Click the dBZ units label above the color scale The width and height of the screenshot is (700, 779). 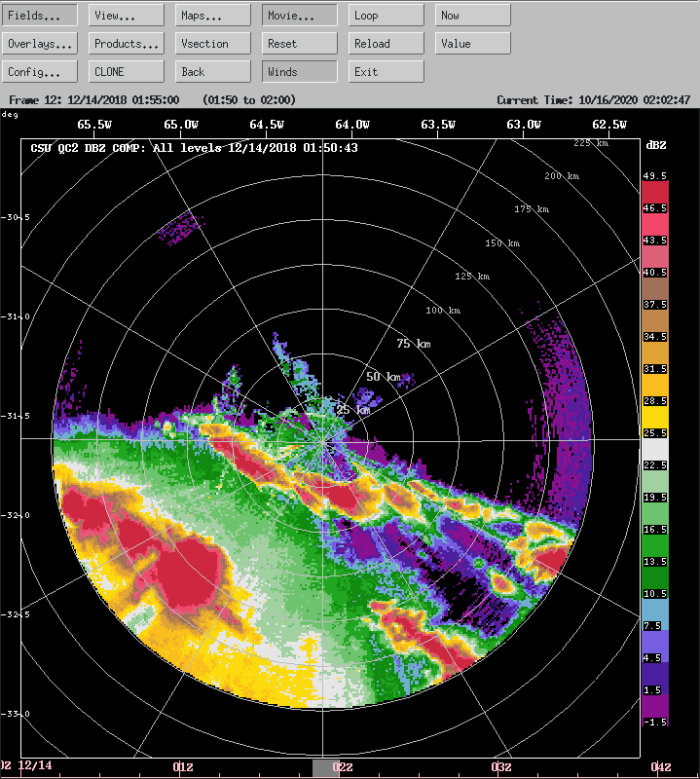656,145
